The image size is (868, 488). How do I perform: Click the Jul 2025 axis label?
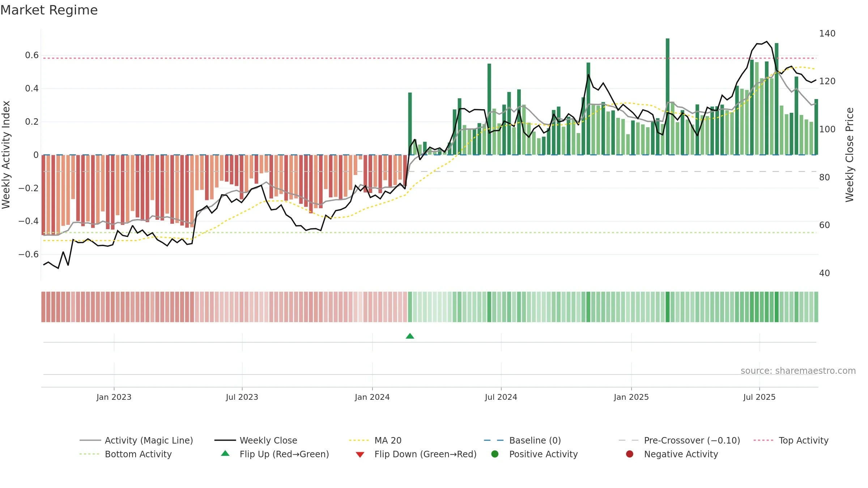pyautogui.click(x=759, y=397)
